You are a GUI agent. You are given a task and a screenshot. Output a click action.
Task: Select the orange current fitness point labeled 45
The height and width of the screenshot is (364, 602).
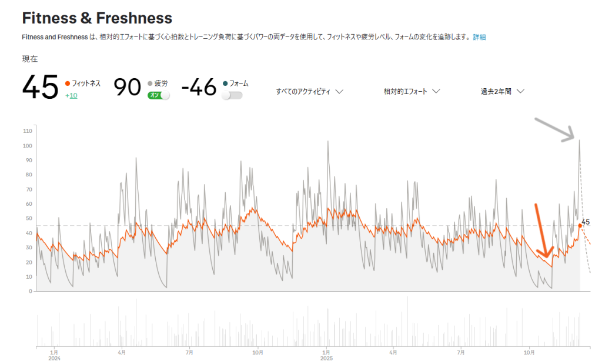tap(580, 225)
